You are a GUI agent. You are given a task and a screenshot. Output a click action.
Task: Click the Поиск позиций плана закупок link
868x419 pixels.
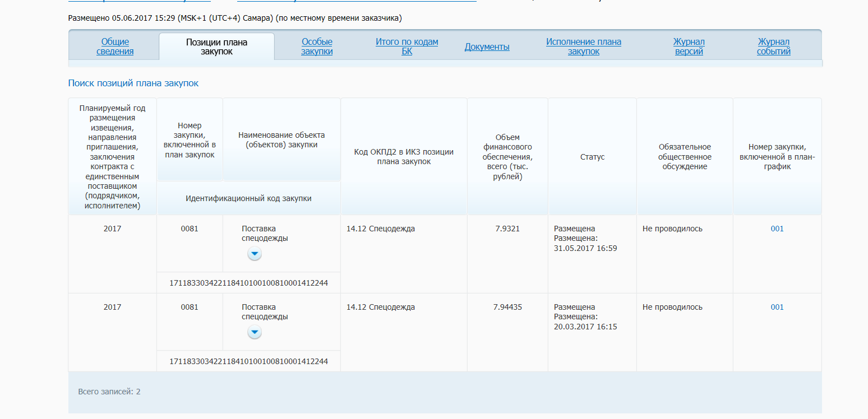point(133,83)
